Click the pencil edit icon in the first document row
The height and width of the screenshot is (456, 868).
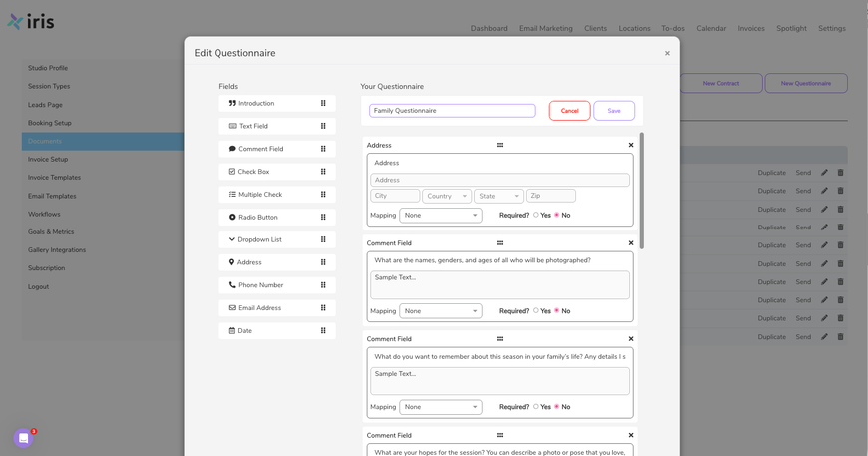click(x=824, y=172)
